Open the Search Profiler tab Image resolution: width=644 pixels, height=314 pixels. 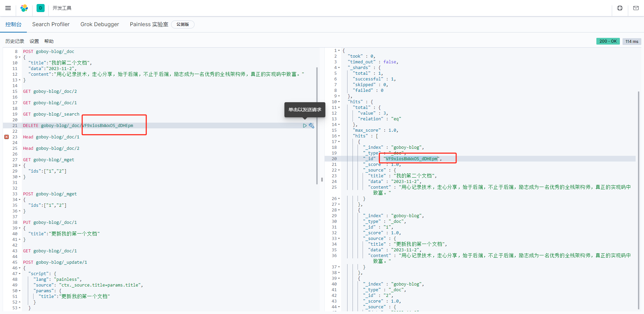point(51,24)
